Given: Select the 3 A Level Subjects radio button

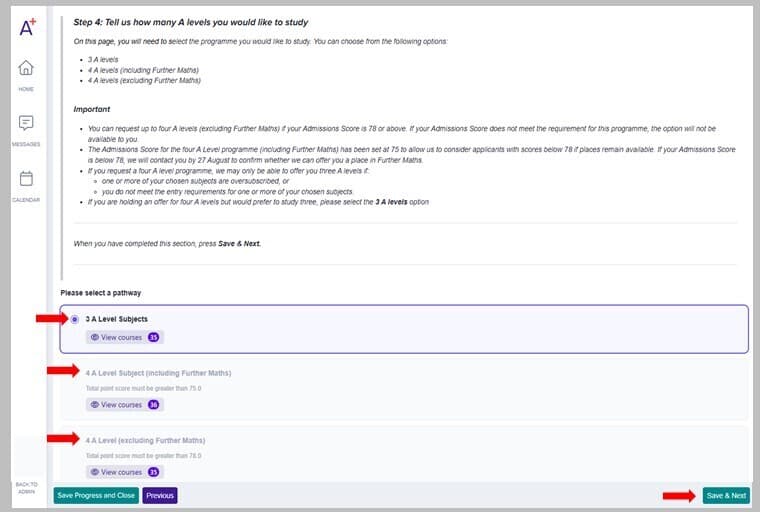Looking at the screenshot, I should pyautogui.click(x=75, y=319).
